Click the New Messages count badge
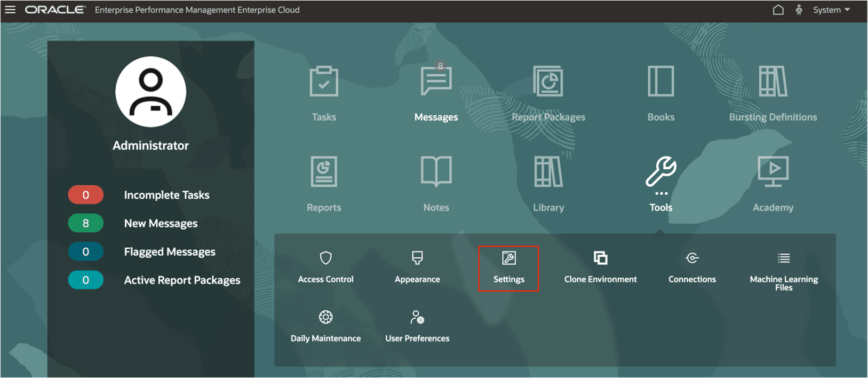The height and width of the screenshot is (378, 868). (x=85, y=223)
